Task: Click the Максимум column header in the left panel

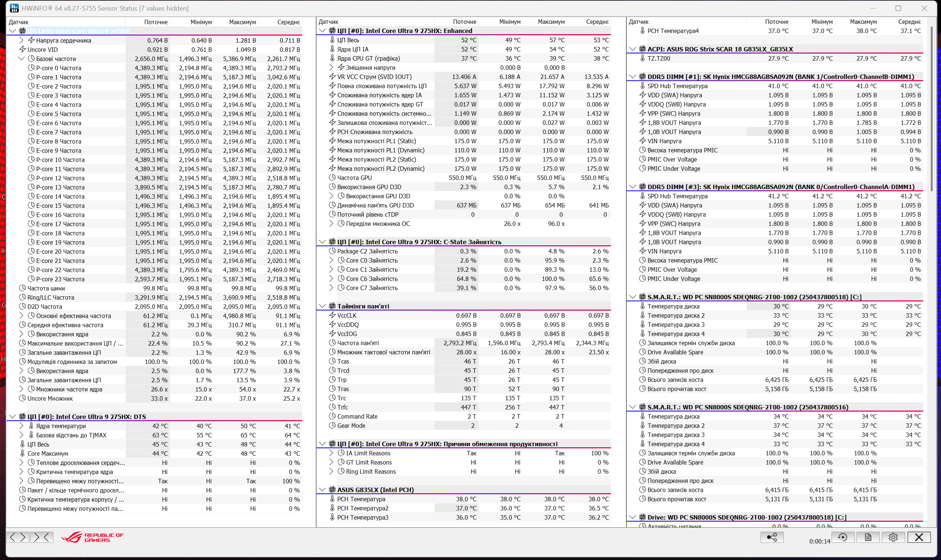Action: 242,22
